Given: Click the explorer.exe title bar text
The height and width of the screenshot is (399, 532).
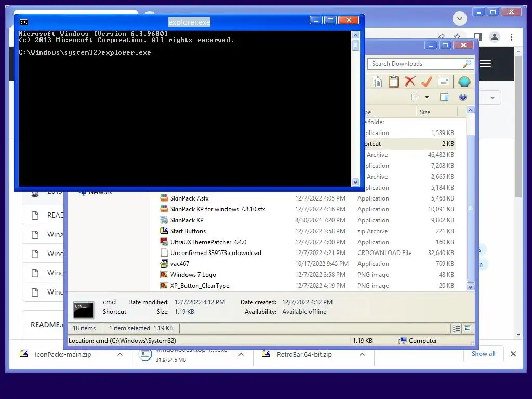Looking at the screenshot, I should click(189, 22).
